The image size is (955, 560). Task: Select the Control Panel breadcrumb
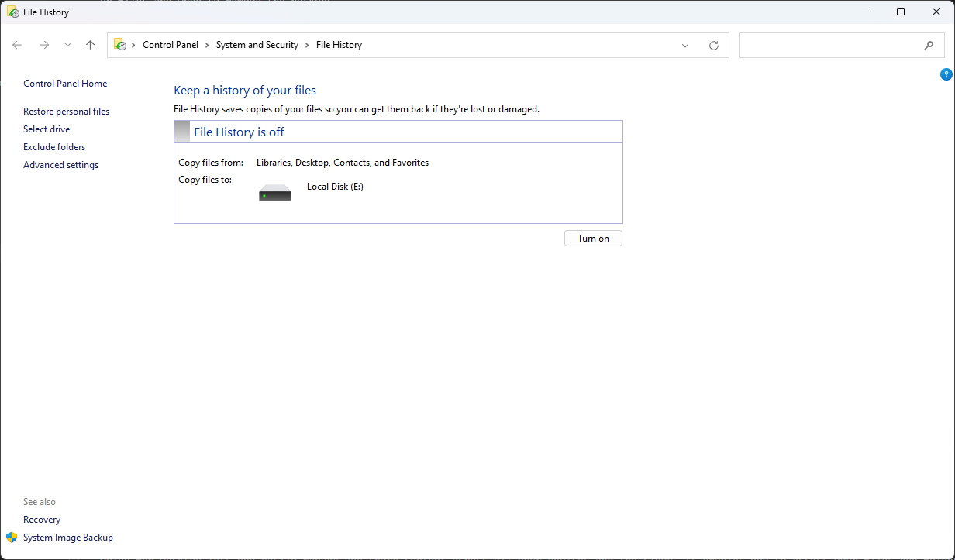tap(171, 45)
